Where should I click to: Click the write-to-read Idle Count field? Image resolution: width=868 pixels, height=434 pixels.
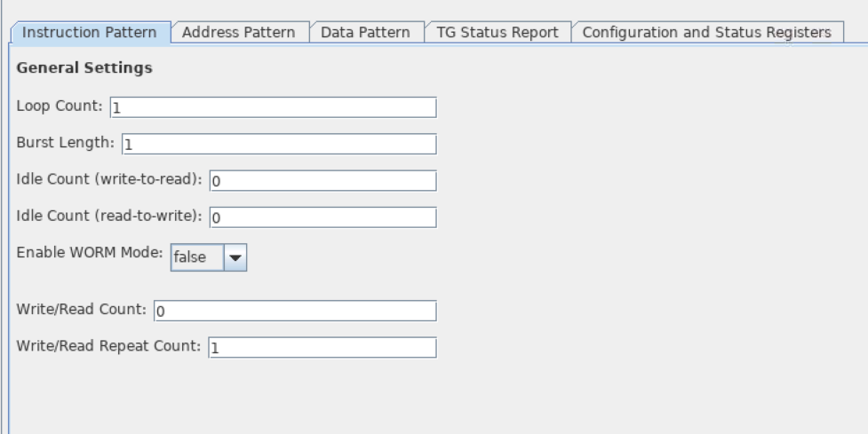coord(323,181)
